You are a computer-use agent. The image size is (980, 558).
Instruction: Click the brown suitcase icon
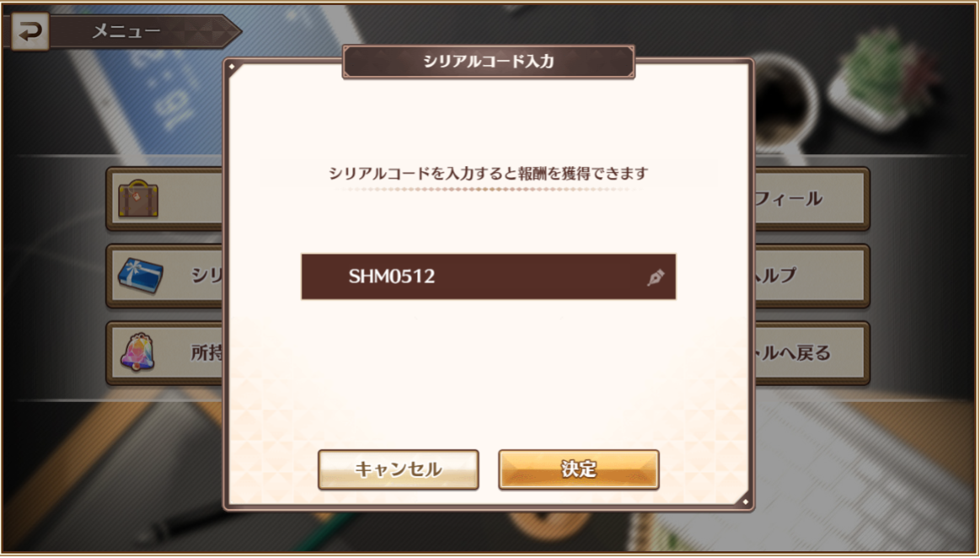pyautogui.click(x=138, y=199)
